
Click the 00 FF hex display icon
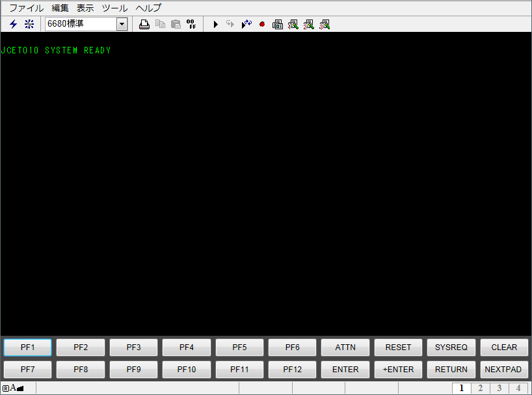pos(191,24)
